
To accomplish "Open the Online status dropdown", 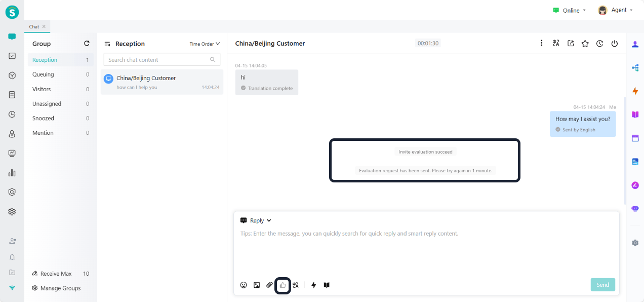I will [x=570, y=10].
